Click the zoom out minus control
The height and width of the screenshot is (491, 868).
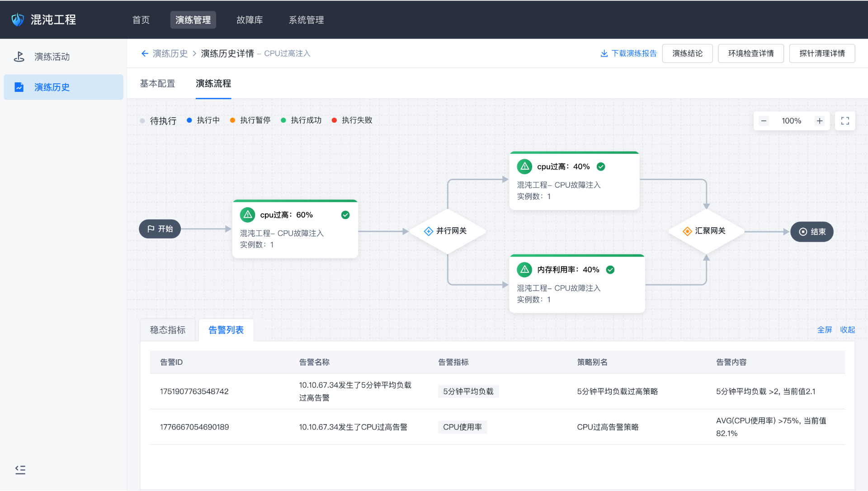tap(764, 121)
